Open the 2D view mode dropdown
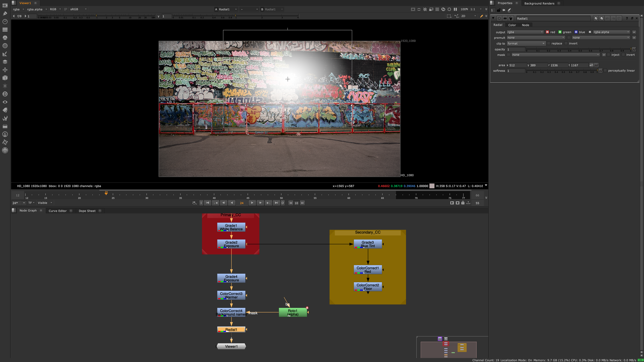The height and width of the screenshot is (362, 644). (468, 16)
